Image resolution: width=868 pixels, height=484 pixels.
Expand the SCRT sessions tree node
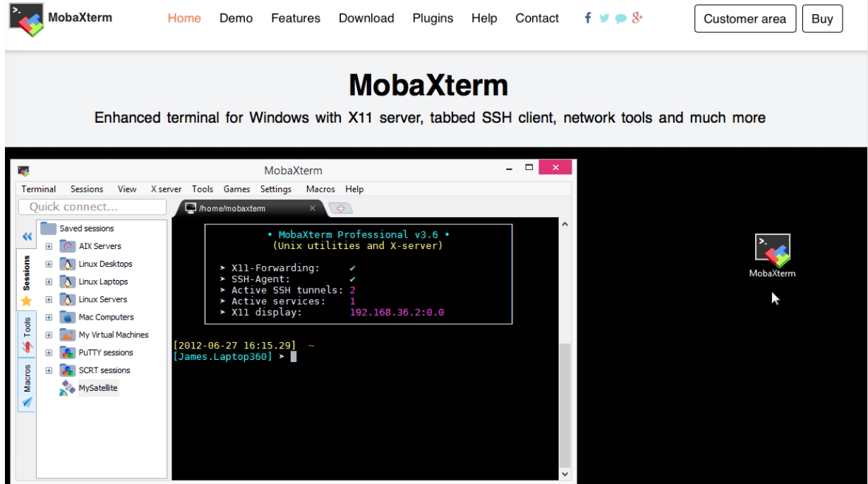pos(49,370)
